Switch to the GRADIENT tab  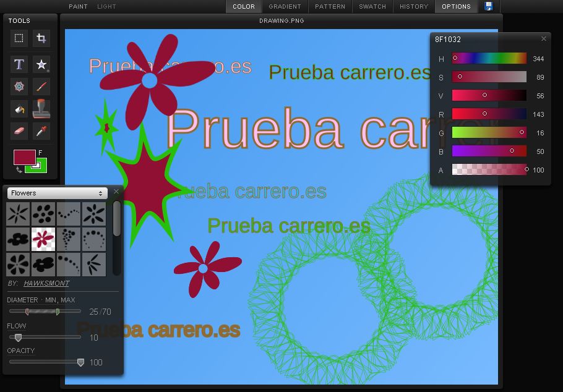coord(285,6)
